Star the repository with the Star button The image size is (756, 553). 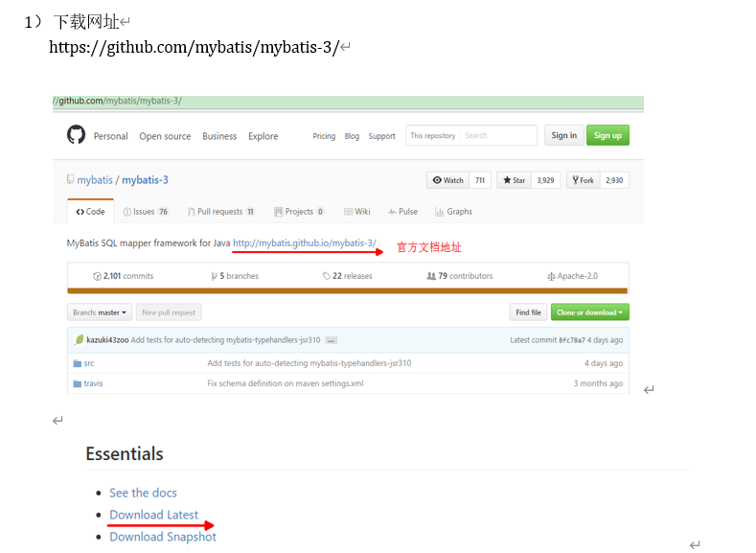[x=515, y=180]
